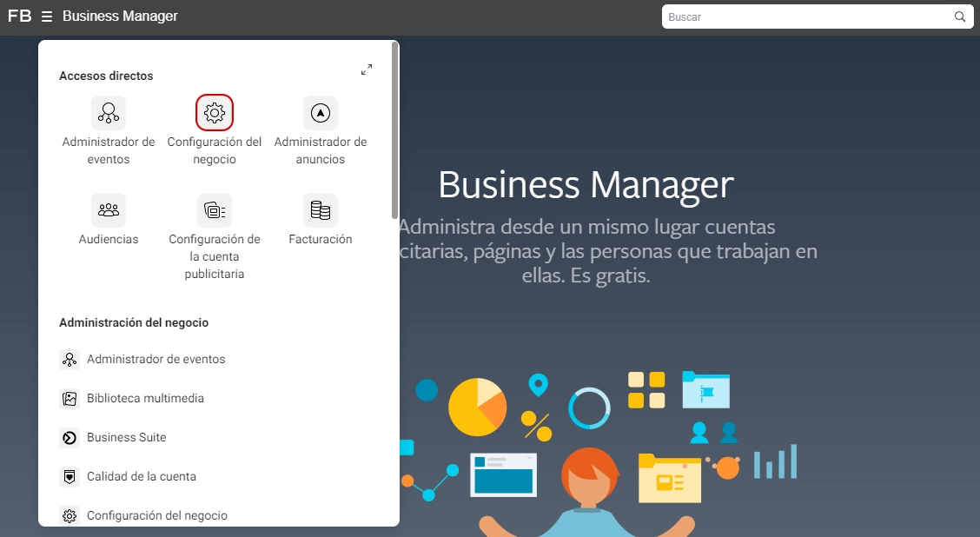Click the Business Manager header title
The image size is (980, 537).
(x=120, y=17)
